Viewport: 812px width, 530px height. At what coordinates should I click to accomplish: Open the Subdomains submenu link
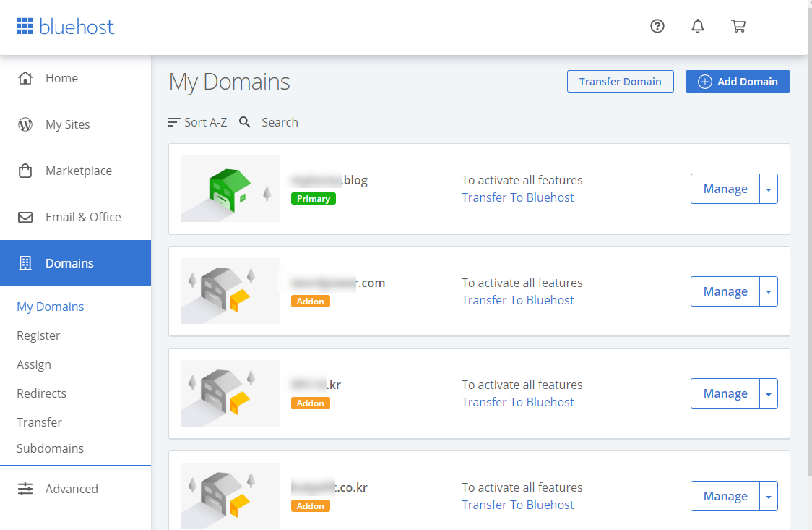(51, 448)
